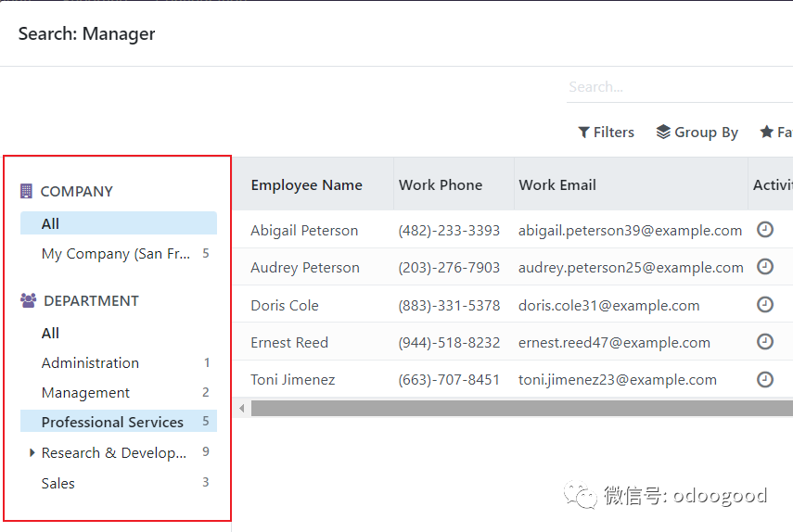Sort by Employee Name column header
The image size is (793, 532).
(306, 184)
